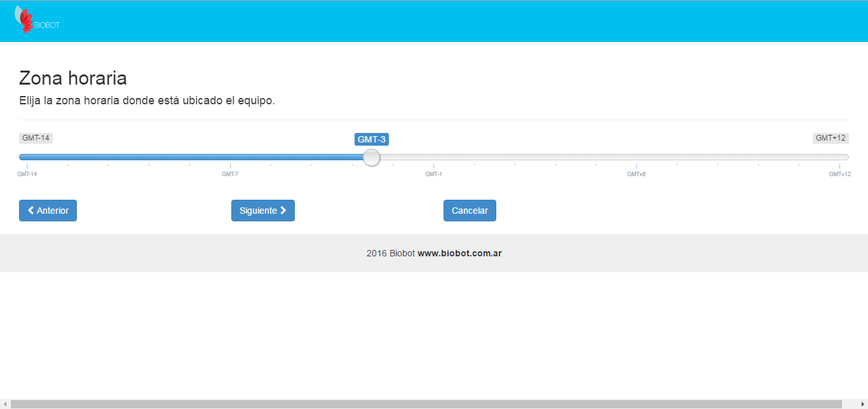Pick the GMT+12 tick label under the slider

[x=839, y=174]
